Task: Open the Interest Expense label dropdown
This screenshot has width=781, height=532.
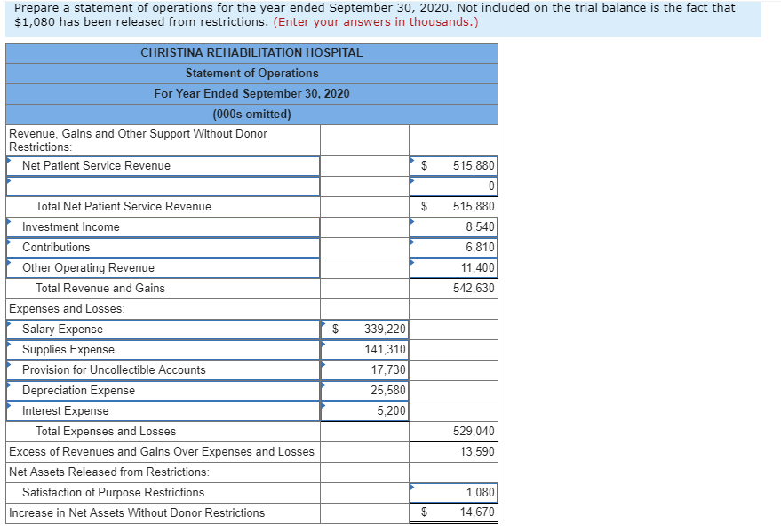Action: 9,410
